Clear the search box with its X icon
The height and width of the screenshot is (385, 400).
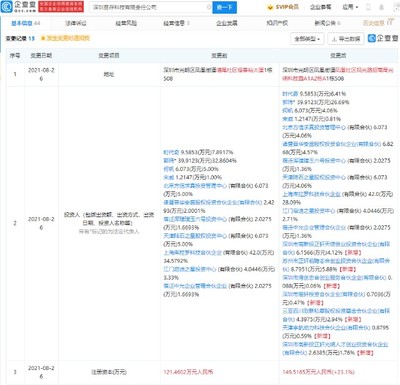209,7
